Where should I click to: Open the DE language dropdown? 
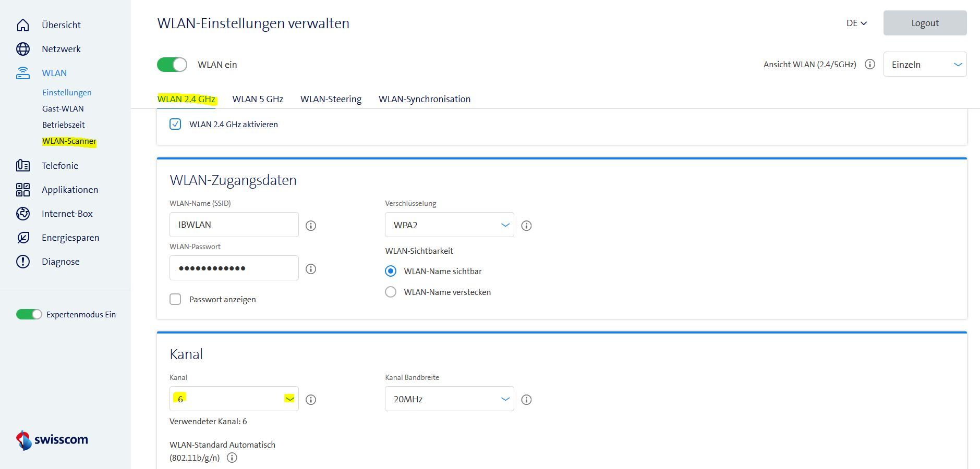856,23
